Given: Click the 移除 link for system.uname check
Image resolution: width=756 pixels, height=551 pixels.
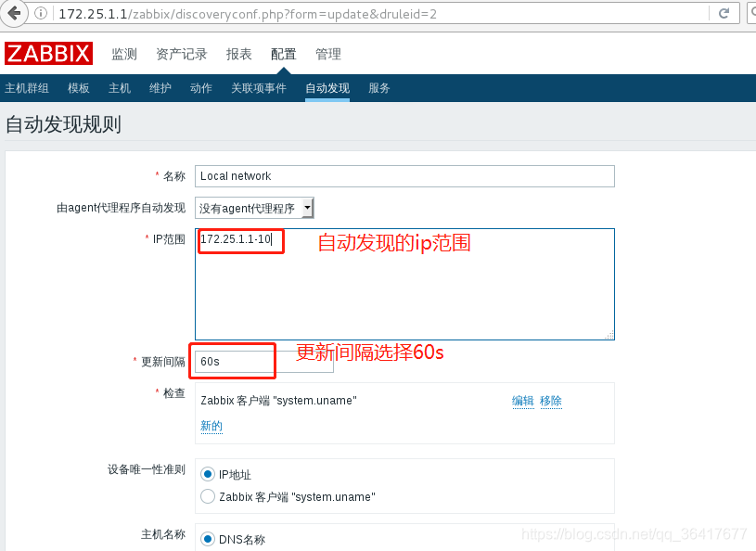Looking at the screenshot, I should (551, 401).
